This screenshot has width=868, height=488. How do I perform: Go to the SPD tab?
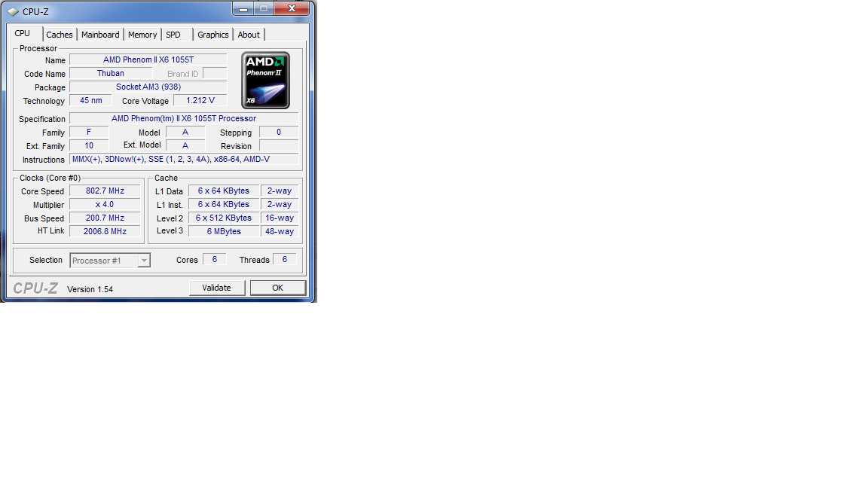(x=173, y=35)
